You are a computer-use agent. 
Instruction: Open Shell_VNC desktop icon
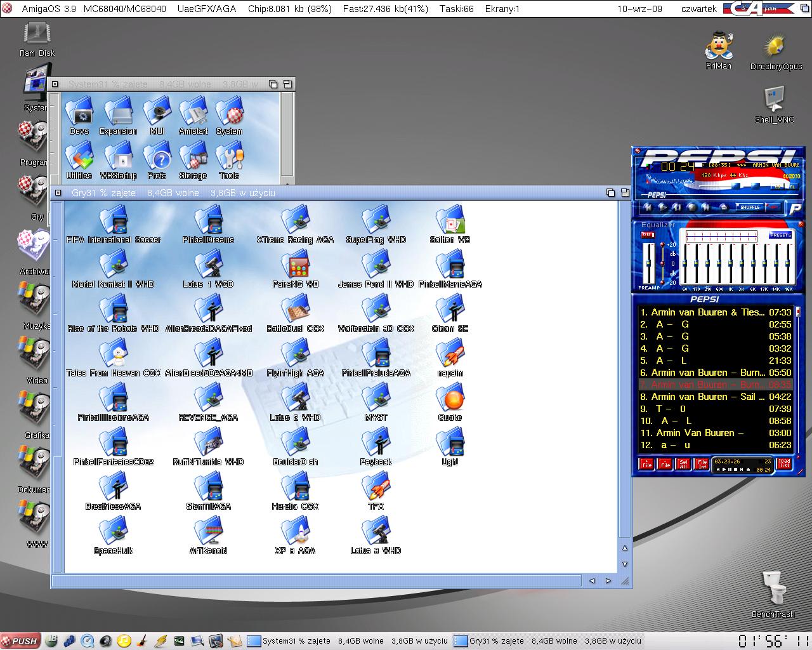point(774,105)
